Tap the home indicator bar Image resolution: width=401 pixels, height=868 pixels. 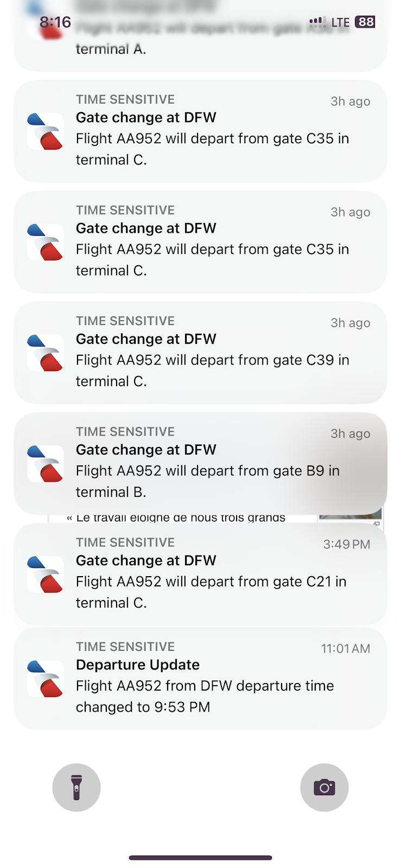pyautogui.click(x=200, y=858)
